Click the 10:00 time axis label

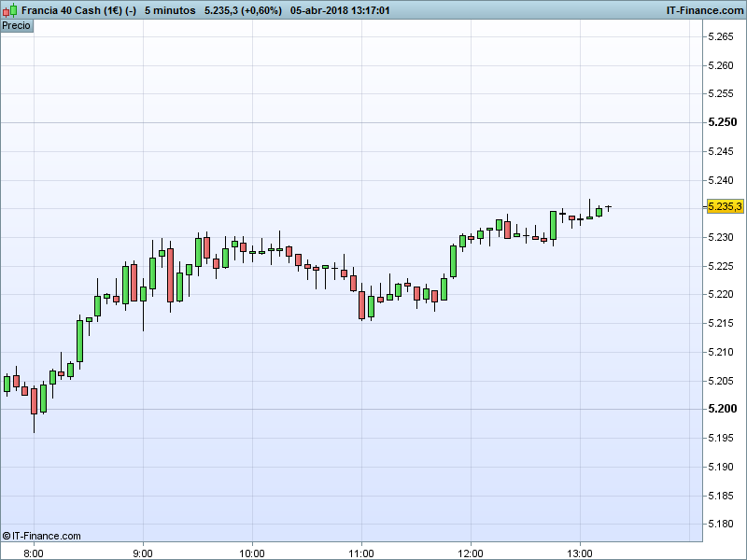tap(252, 553)
